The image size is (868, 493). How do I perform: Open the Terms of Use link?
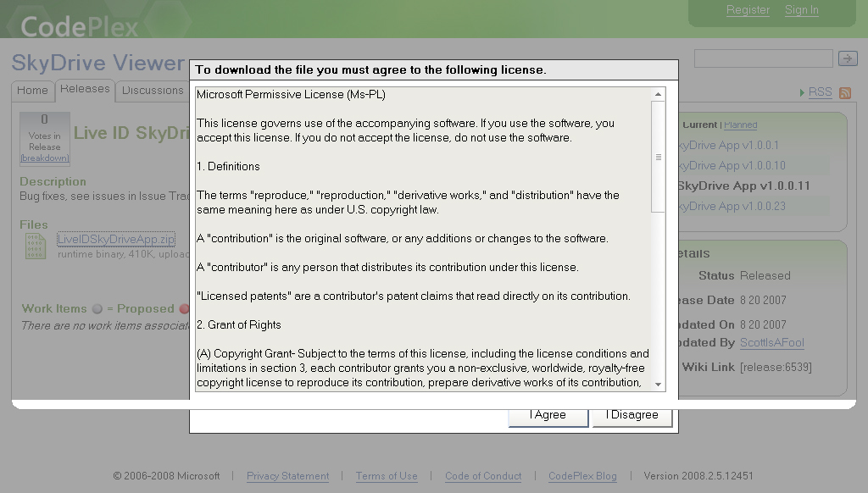pyautogui.click(x=387, y=476)
